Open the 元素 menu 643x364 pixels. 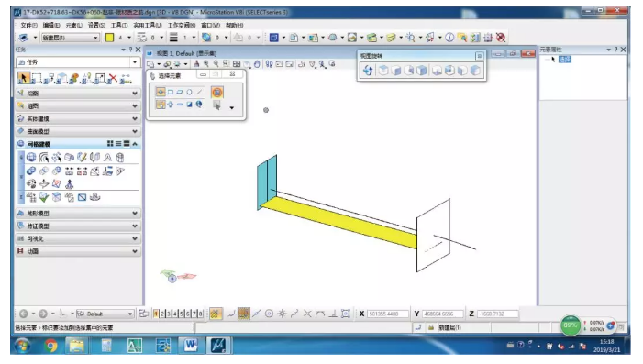click(x=73, y=26)
